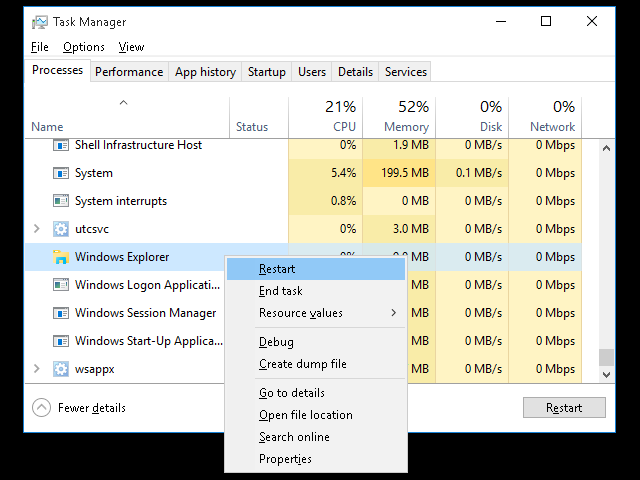Click the Fewer details link text
640x480 pixels.
click(x=92, y=408)
